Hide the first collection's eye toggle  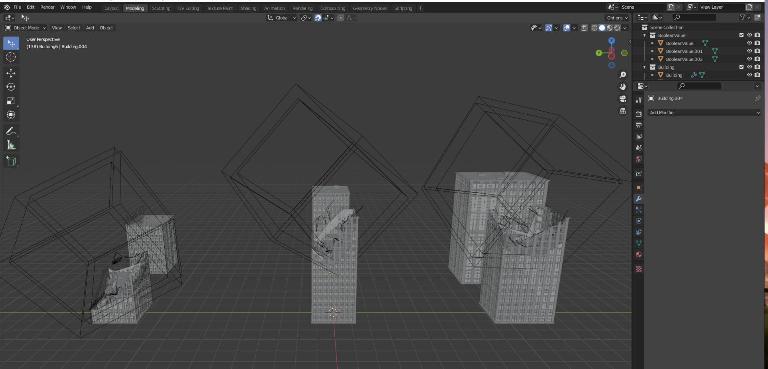pyautogui.click(x=749, y=35)
